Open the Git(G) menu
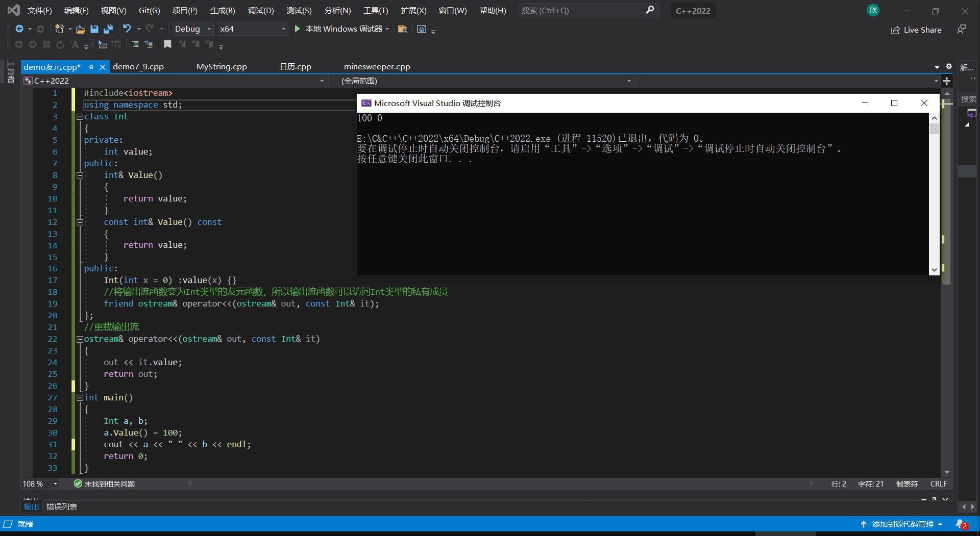This screenshot has height=536, width=980. [150, 10]
